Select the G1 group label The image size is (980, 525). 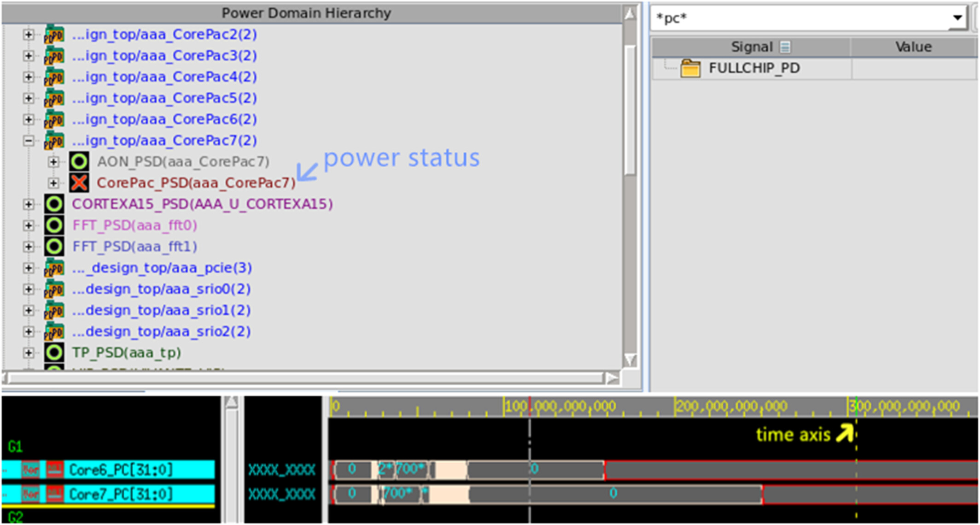coord(15,446)
